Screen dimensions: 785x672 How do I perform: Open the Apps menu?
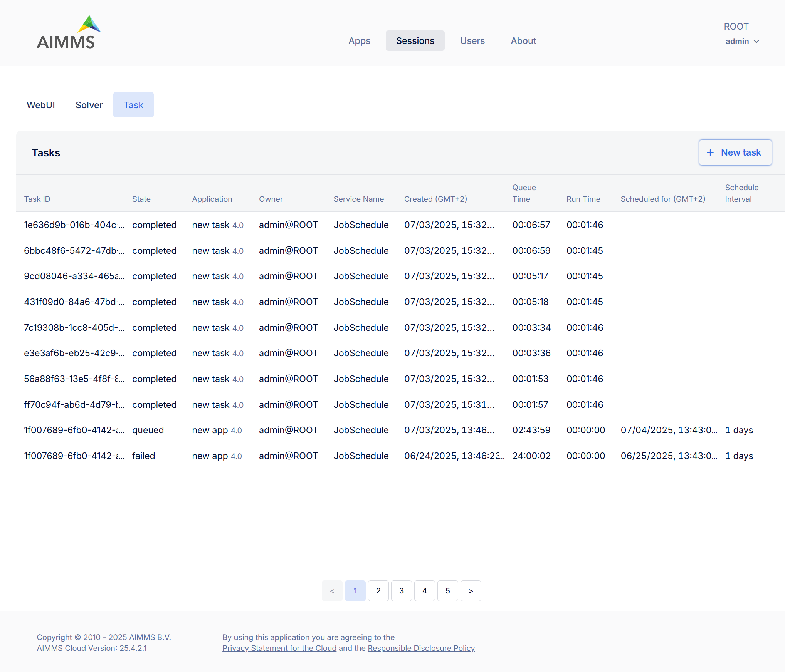click(x=359, y=41)
